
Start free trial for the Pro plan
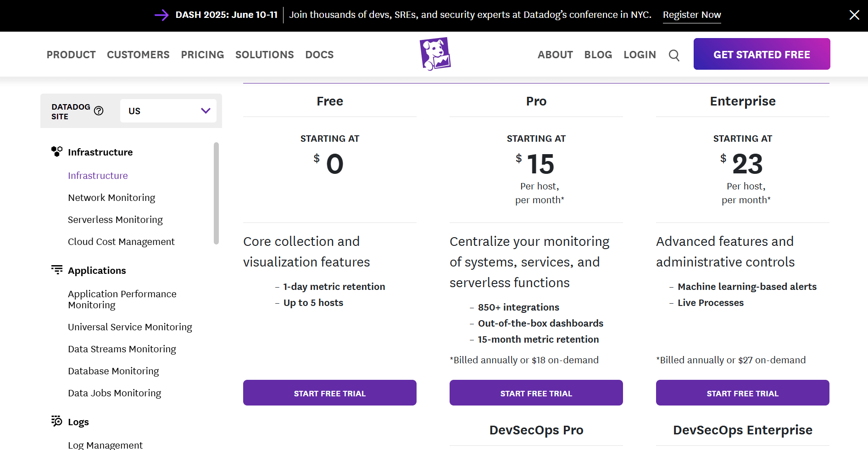point(536,393)
